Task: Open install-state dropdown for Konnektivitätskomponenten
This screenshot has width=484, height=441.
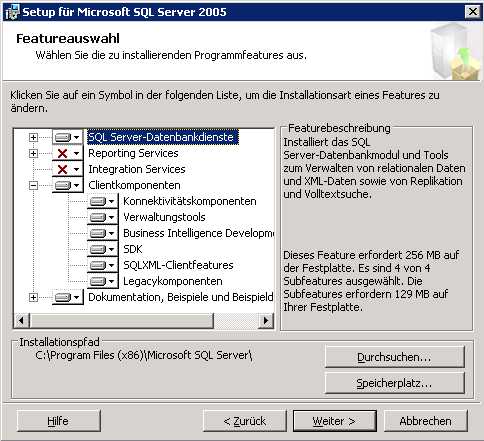Action: [x=102, y=201]
